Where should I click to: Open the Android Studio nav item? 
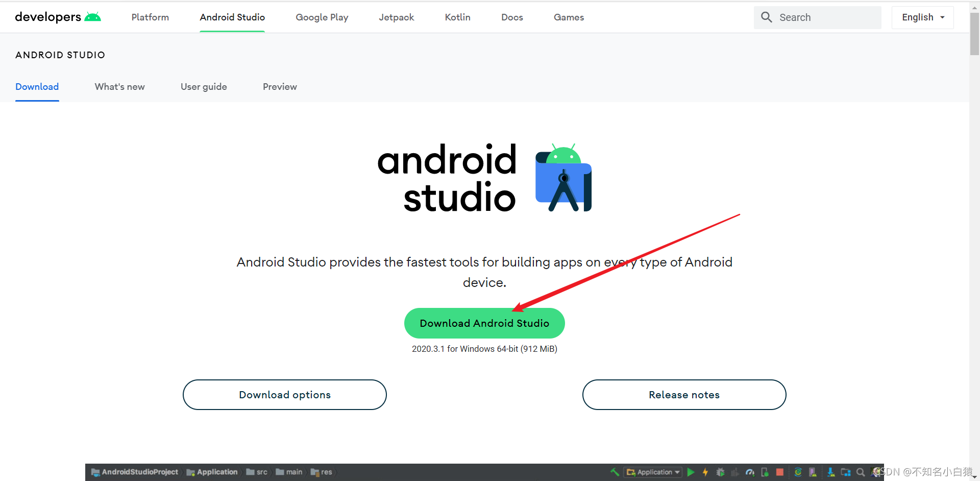click(232, 17)
